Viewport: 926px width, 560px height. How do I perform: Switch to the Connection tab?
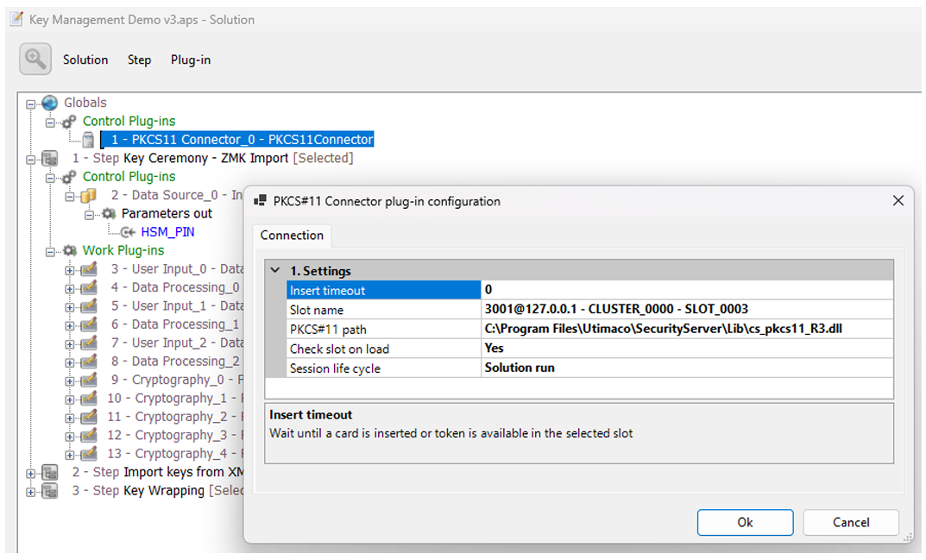[x=292, y=235]
